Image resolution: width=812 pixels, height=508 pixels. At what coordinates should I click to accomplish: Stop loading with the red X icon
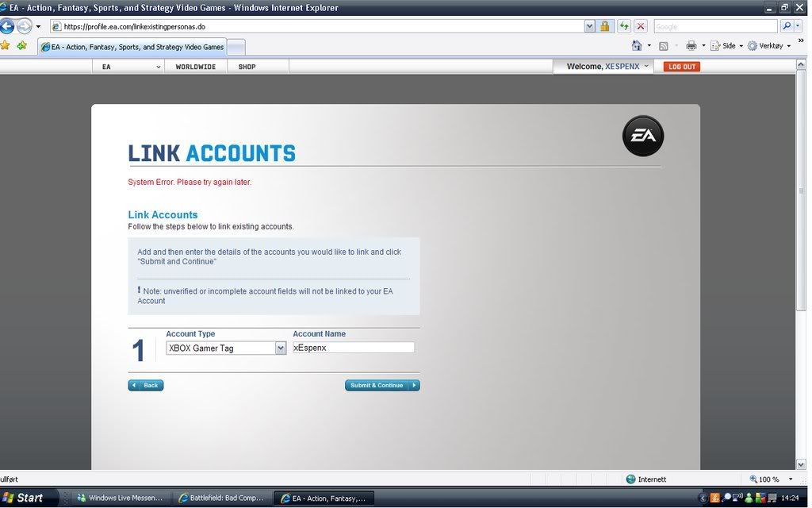[x=641, y=26]
